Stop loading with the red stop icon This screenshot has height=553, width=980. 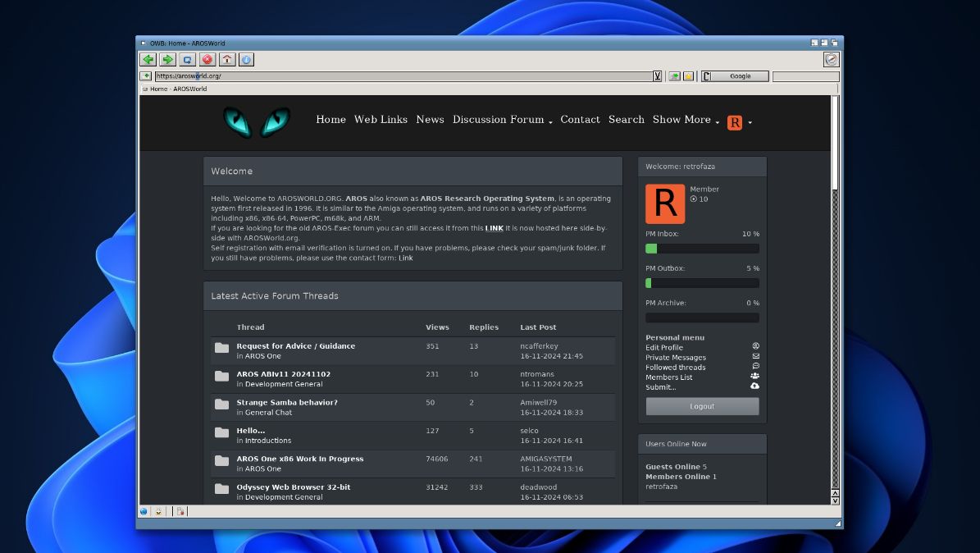click(207, 59)
